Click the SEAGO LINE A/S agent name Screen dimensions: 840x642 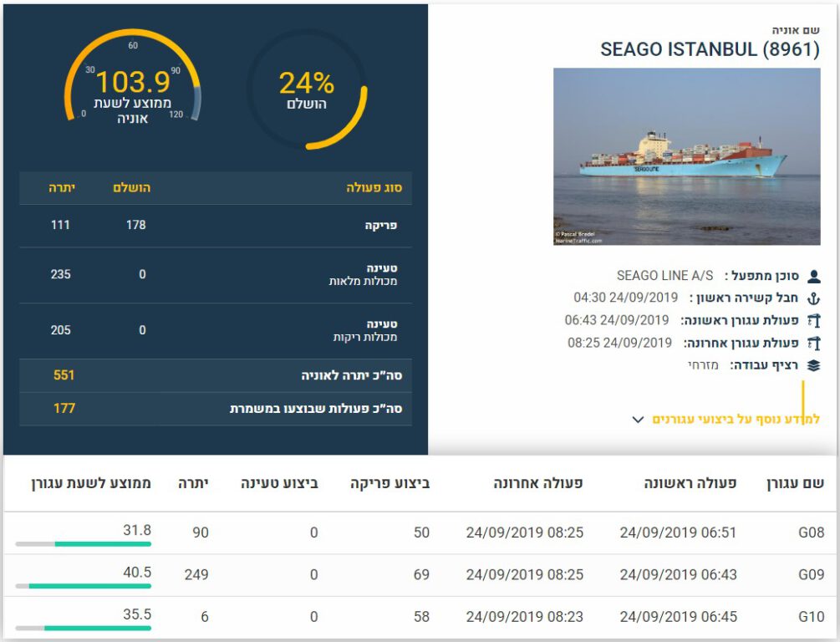point(665,275)
